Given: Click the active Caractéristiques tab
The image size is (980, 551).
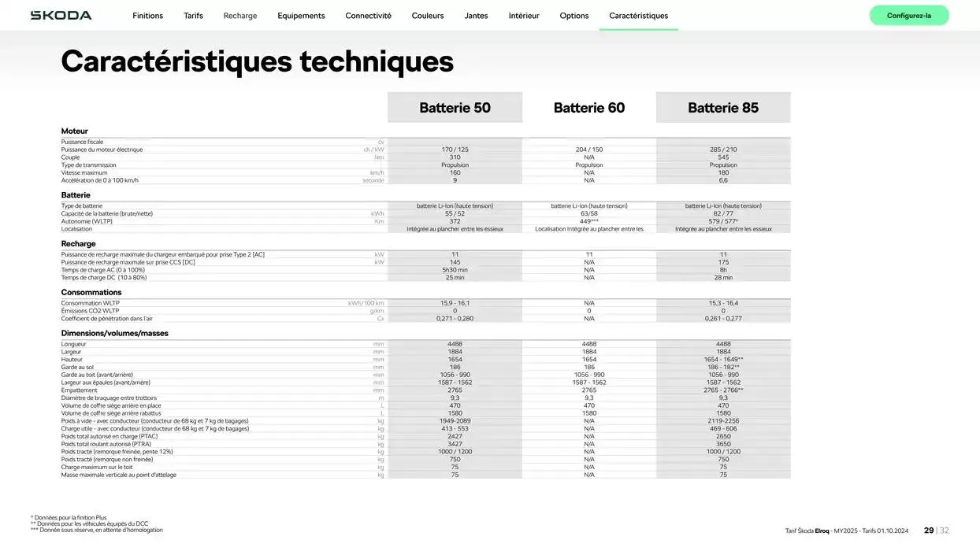Looking at the screenshot, I should click(639, 15).
